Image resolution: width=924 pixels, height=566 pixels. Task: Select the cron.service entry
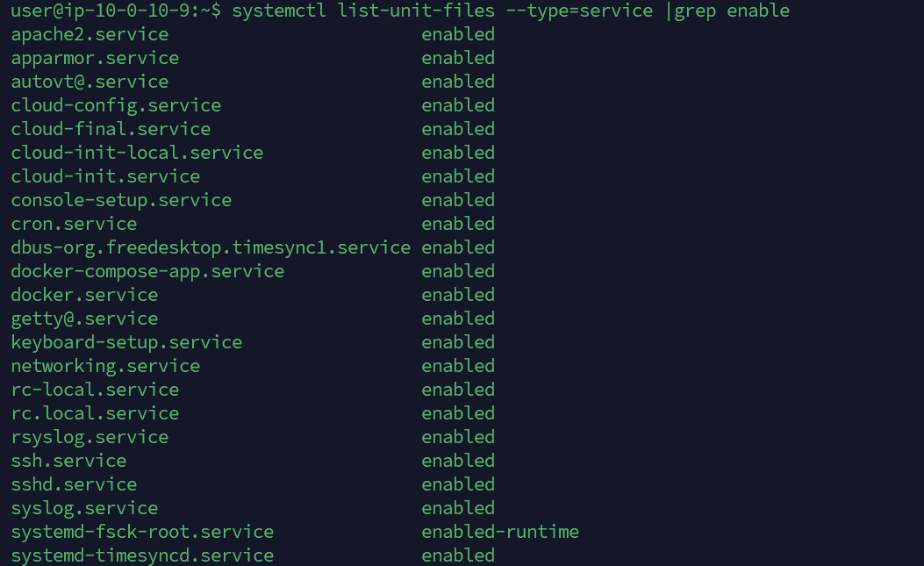[74, 224]
